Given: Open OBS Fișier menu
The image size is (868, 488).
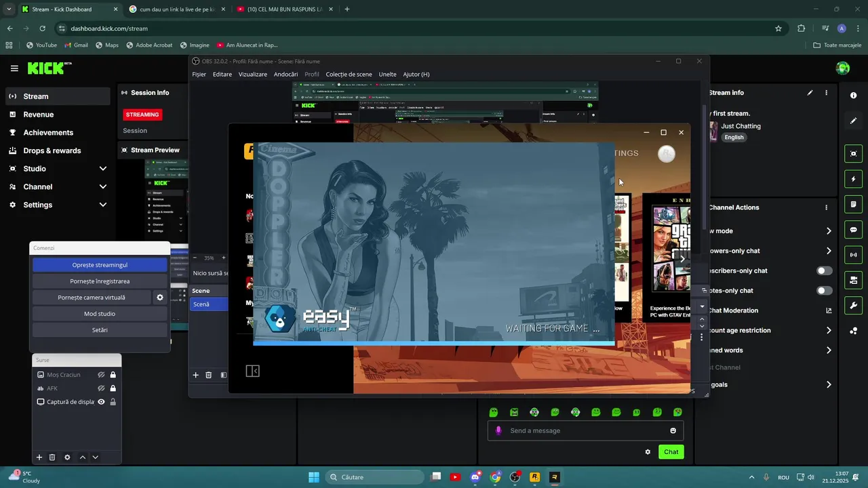Looking at the screenshot, I should [199, 75].
